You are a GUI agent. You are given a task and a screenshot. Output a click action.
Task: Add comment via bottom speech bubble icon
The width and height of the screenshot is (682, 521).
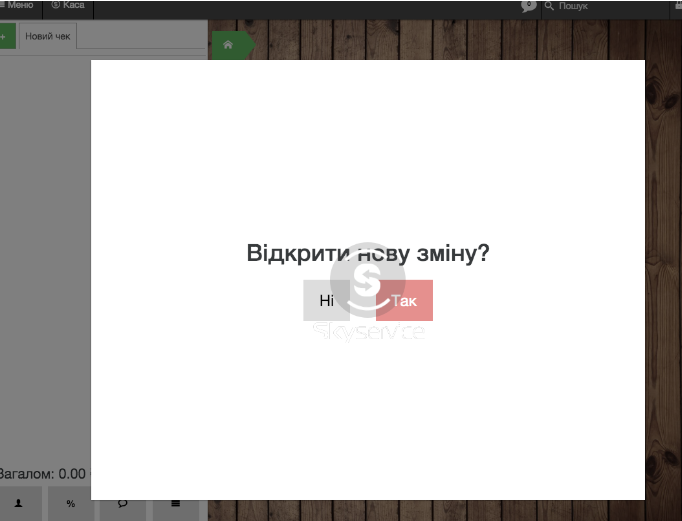pos(122,503)
